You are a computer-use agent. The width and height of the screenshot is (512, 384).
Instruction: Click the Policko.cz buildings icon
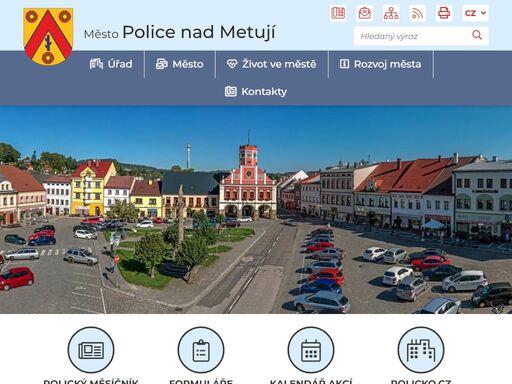[x=421, y=350]
